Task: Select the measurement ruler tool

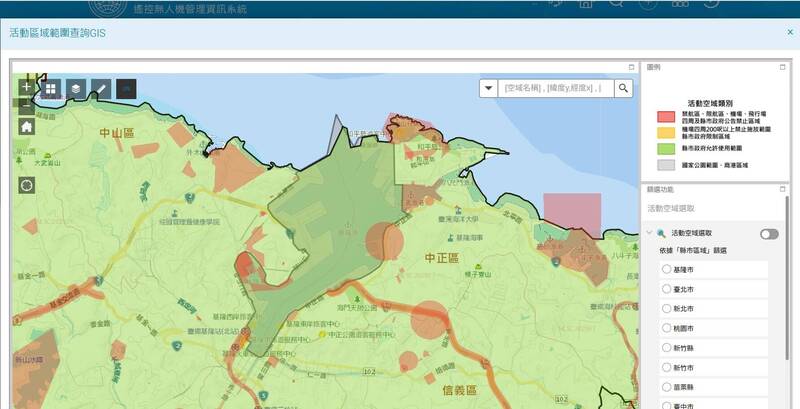Action: (101, 89)
